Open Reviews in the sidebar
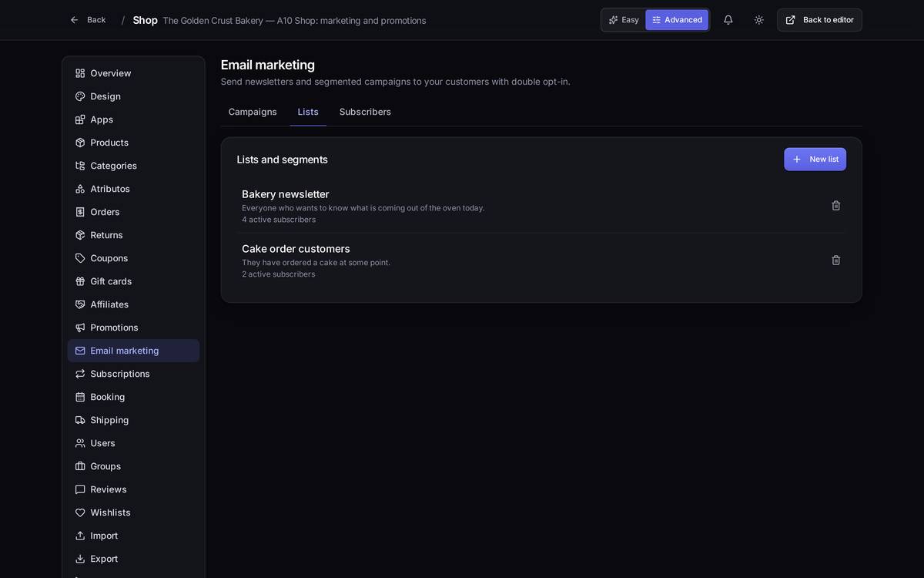Viewport: 924px width, 578px height. click(133, 489)
